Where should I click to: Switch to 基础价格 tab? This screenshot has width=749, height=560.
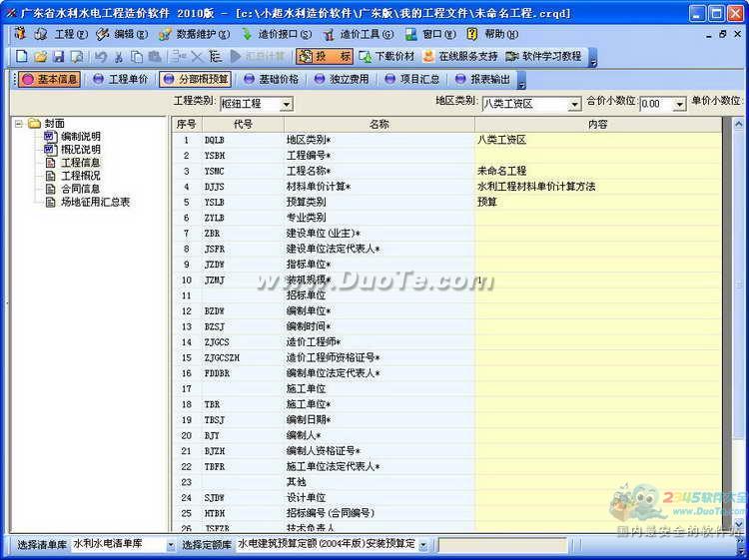tap(271, 79)
